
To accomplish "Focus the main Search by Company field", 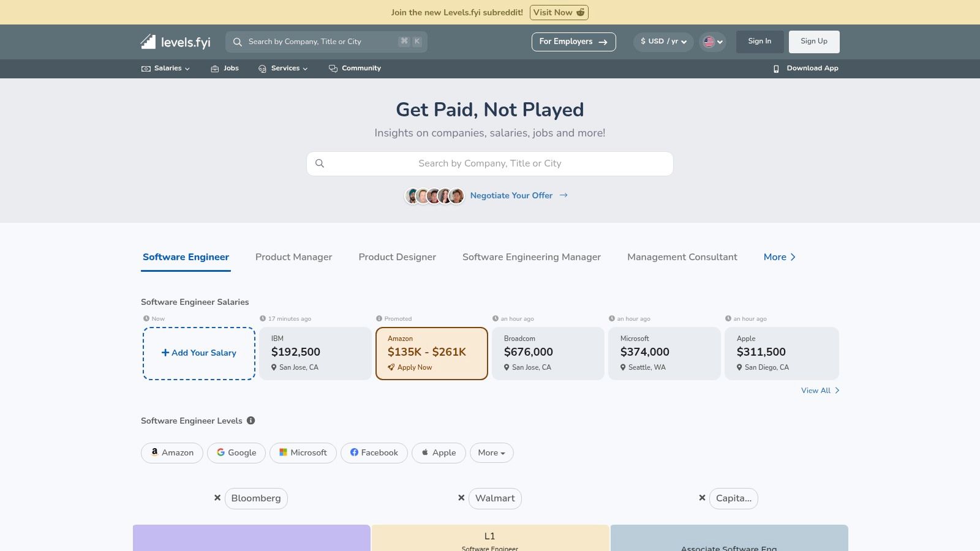I will pyautogui.click(x=490, y=163).
